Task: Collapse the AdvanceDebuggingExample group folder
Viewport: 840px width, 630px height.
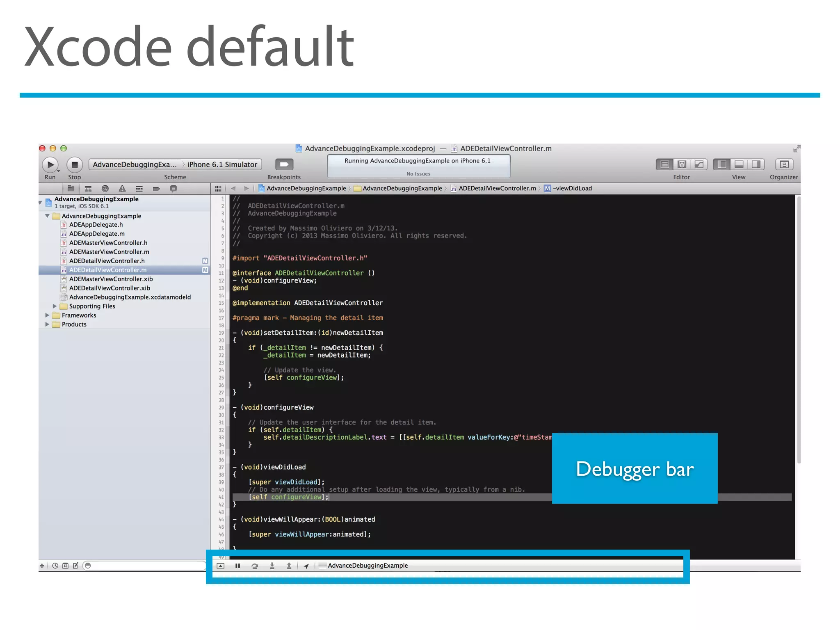Action: point(47,216)
